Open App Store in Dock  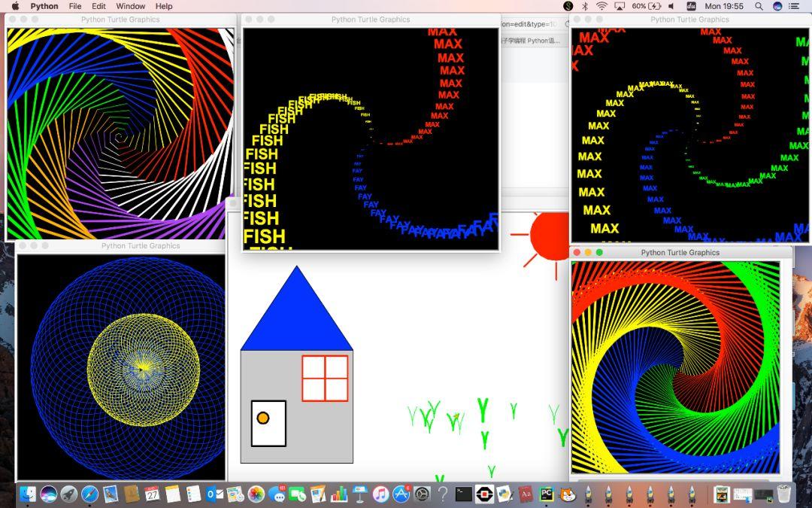click(x=401, y=494)
